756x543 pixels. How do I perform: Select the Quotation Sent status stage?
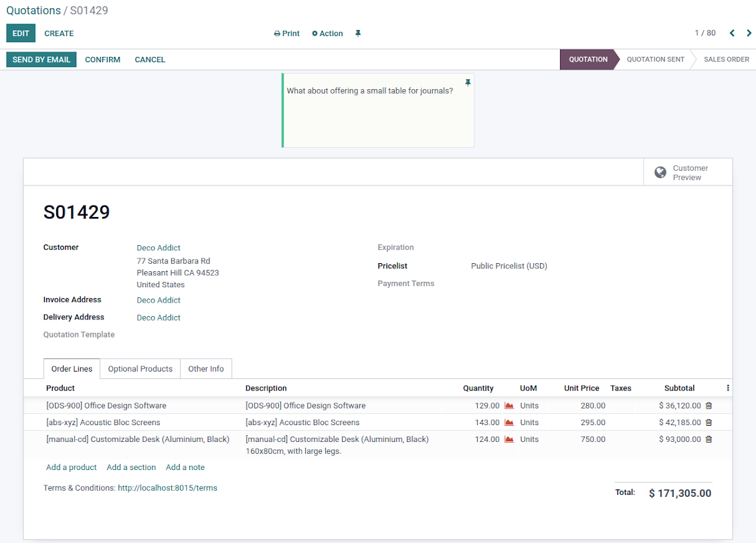pos(655,60)
